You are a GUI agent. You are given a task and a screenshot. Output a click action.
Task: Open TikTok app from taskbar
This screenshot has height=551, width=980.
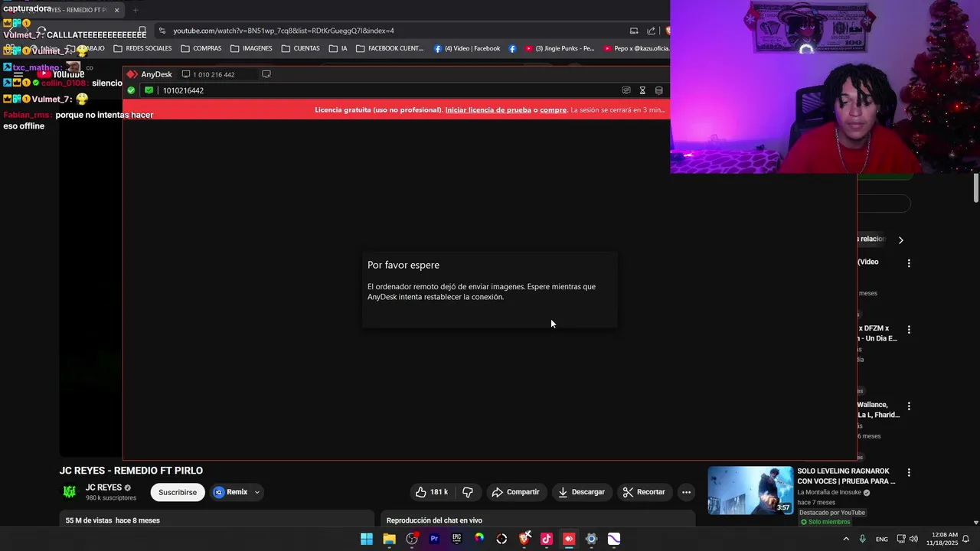click(547, 539)
